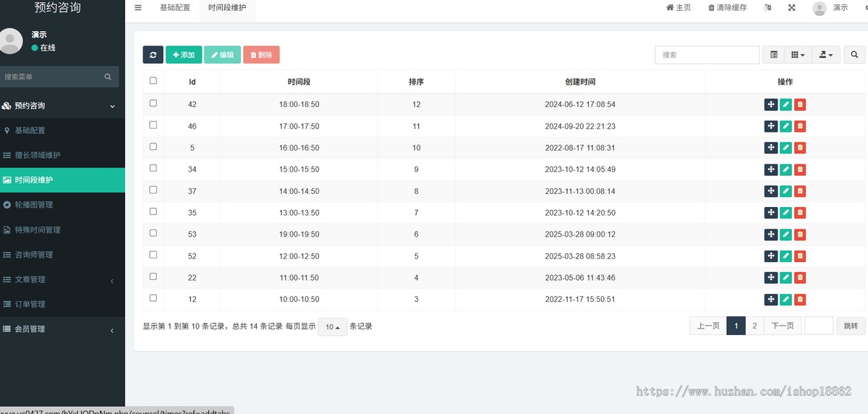Click the magnifier advanced search button
Screen dimensions: 868x414
pyautogui.click(x=854, y=55)
